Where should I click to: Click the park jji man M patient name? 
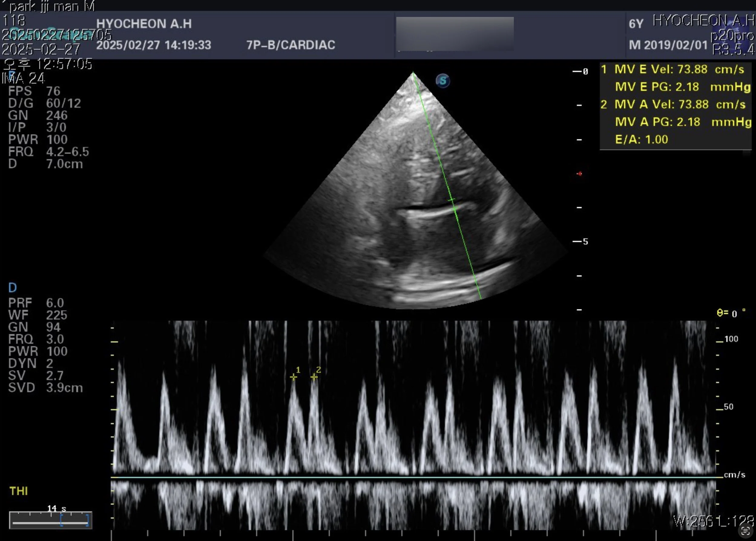(x=52, y=6)
